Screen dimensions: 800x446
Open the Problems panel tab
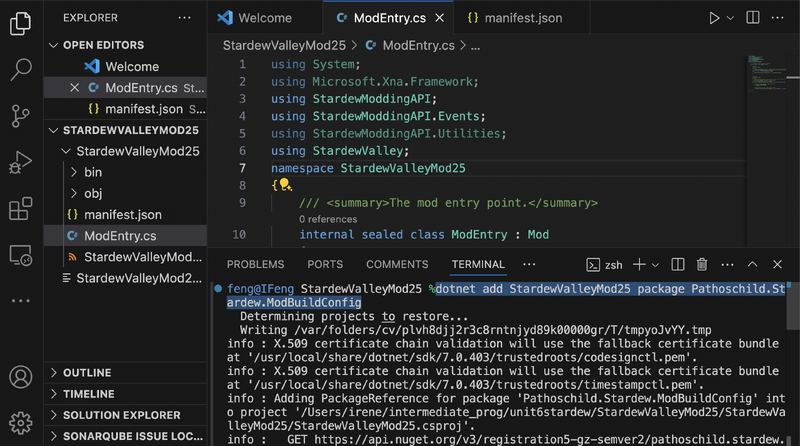tap(256, 264)
